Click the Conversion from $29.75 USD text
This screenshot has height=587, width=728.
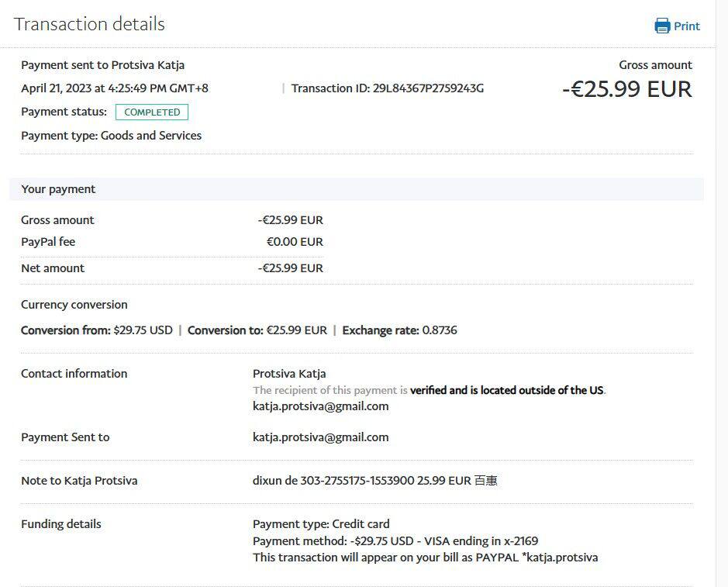(97, 330)
